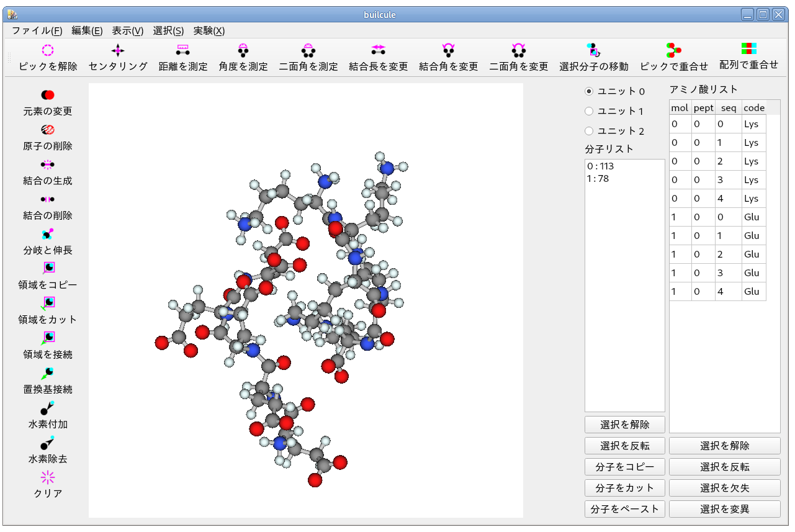795x532 pixels.
Task: Select the ユニット 0 radio button
Action: [589, 91]
